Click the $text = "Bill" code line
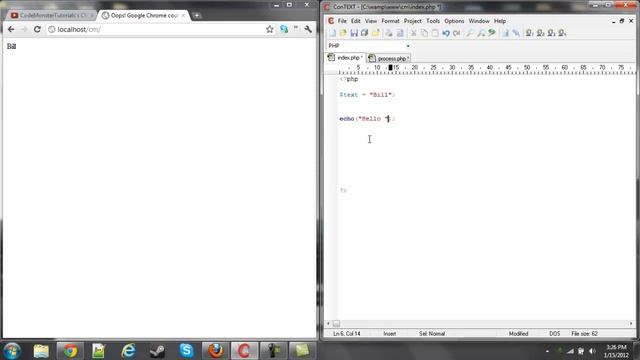 click(367, 95)
